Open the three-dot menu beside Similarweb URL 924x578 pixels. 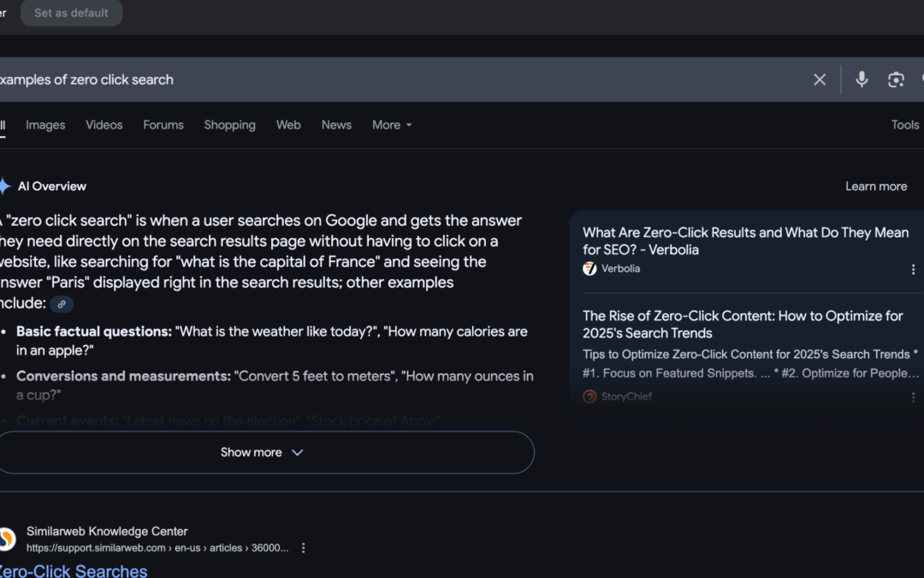click(x=303, y=548)
